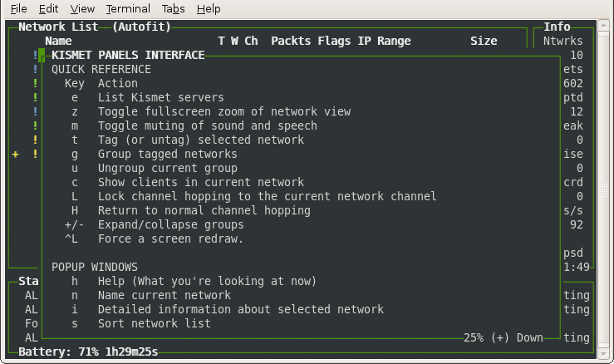Click the '92' value in Info panel
The height and width of the screenshot is (364, 614).
(576, 224)
